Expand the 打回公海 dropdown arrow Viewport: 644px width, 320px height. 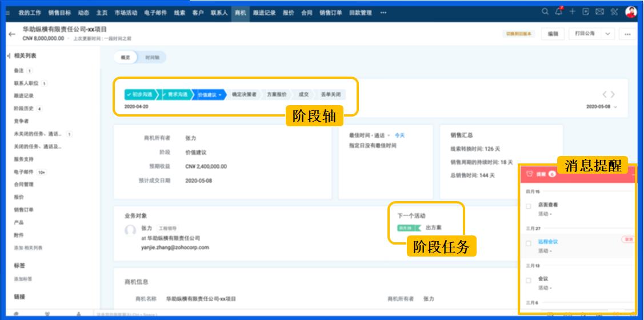[607, 34]
